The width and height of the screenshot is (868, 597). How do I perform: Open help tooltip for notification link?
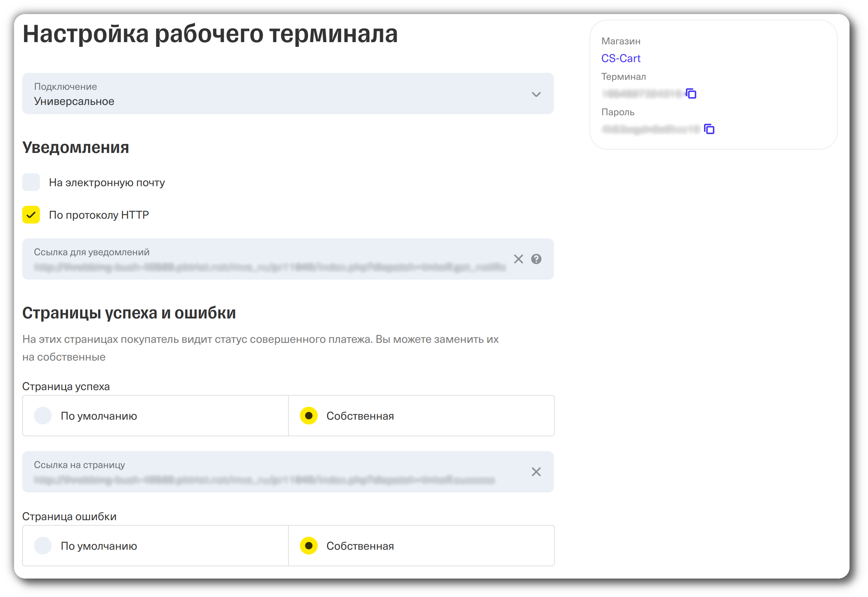(536, 259)
